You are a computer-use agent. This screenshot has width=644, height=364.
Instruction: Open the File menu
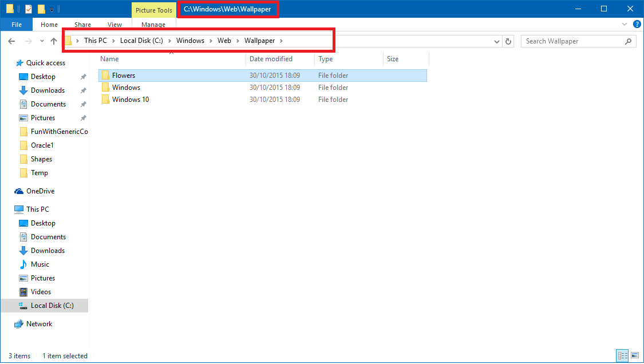point(17,25)
